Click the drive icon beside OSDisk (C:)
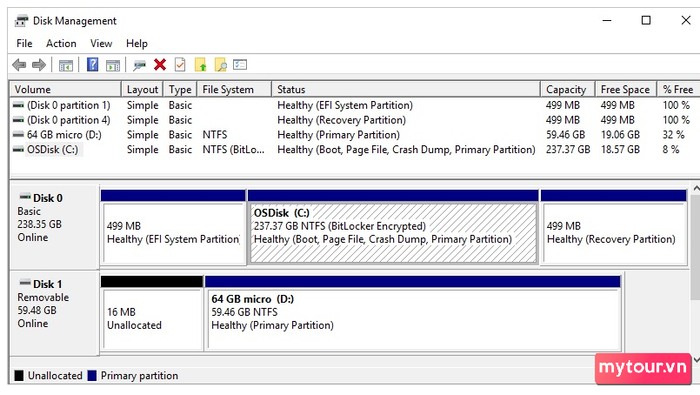The width and height of the screenshot is (700, 395). pyautogui.click(x=18, y=150)
